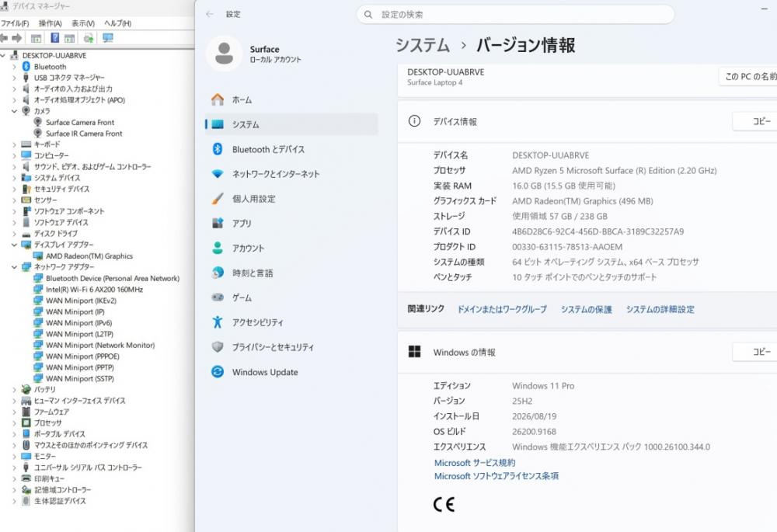
Task: Click この PC の名前 rename button
Action: [x=748, y=76]
